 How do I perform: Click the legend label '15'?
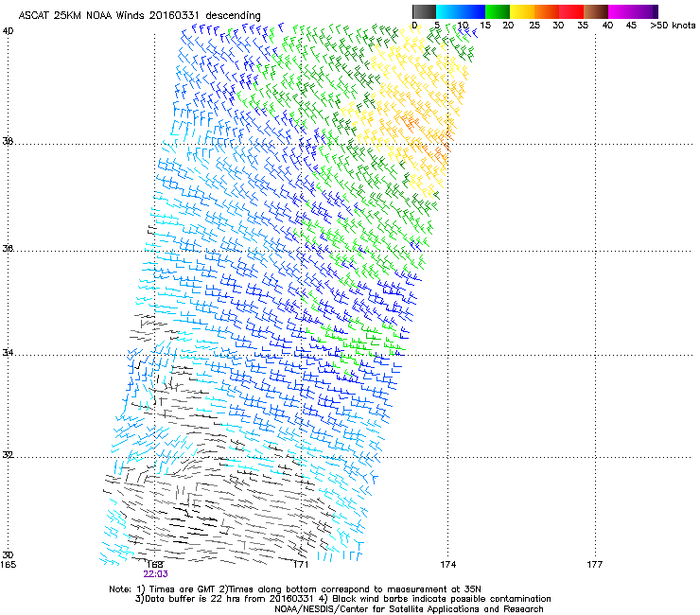pos(485,26)
